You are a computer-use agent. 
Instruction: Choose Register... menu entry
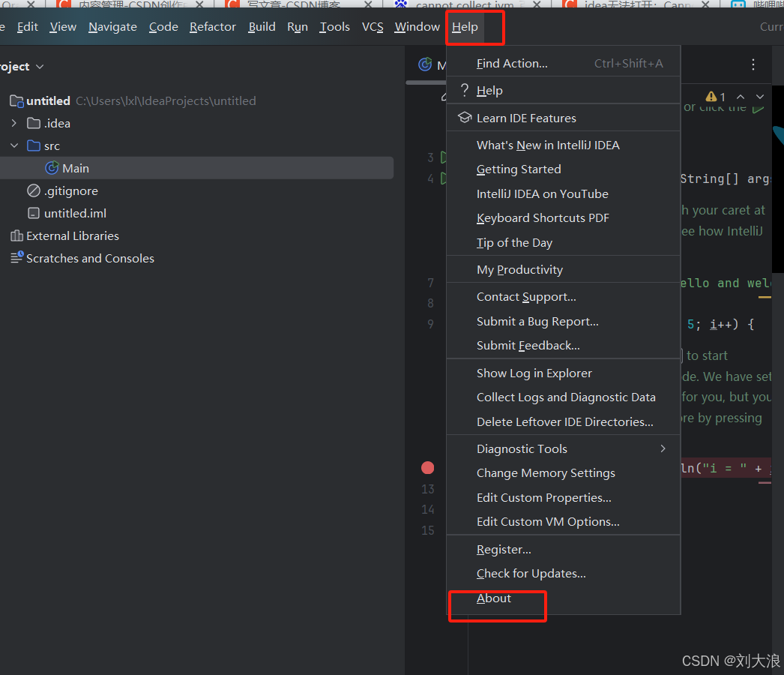tap(564, 550)
